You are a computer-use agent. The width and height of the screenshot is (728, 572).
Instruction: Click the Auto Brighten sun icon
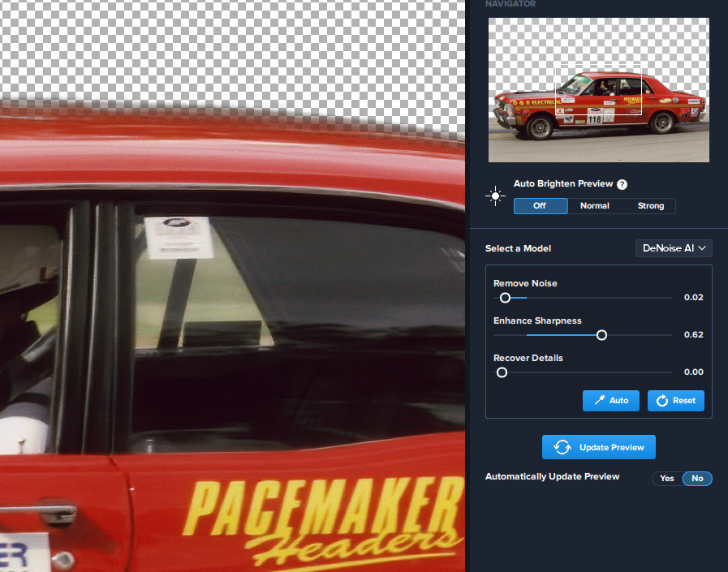point(495,196)
